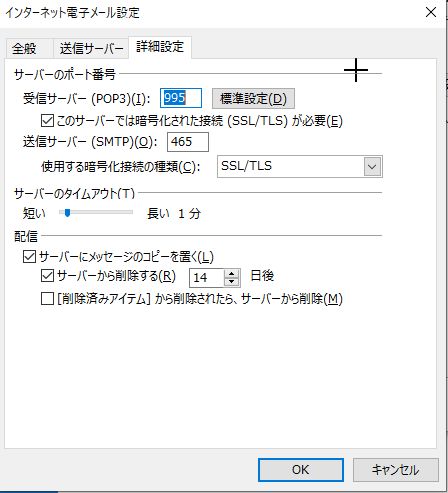This screenshot has width=448, height=493.
Task: Switch to the 全般 tab
Action: [x=24, y=49]
